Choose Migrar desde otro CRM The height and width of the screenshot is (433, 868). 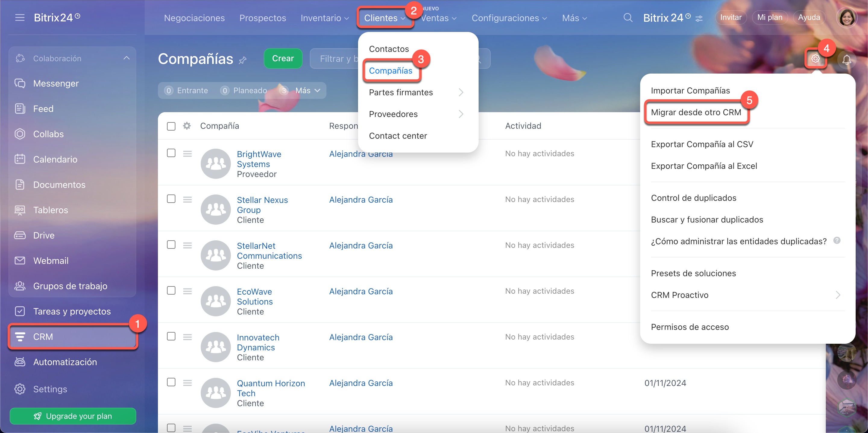696,112
